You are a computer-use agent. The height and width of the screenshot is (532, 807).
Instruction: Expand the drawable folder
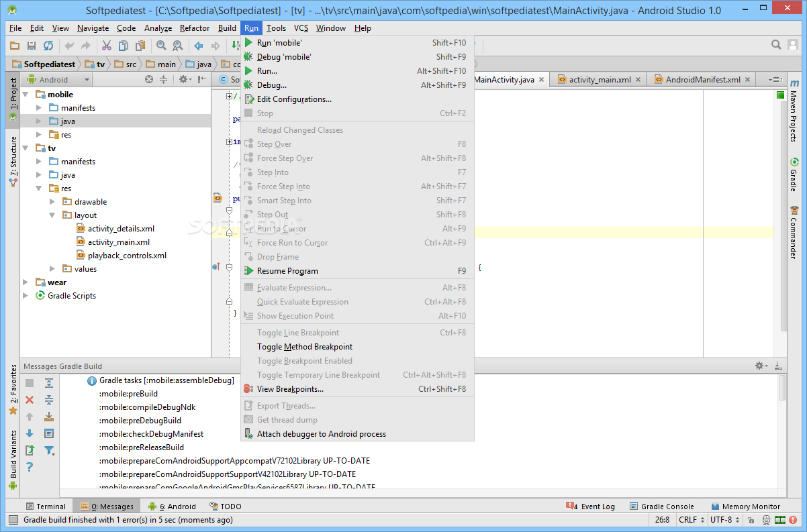pyautogui.click(x=52, y=202)
